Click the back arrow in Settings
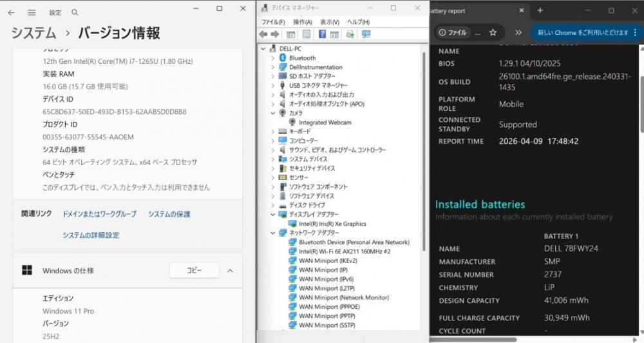Screen dimensions: 644x343 point(11,12)
